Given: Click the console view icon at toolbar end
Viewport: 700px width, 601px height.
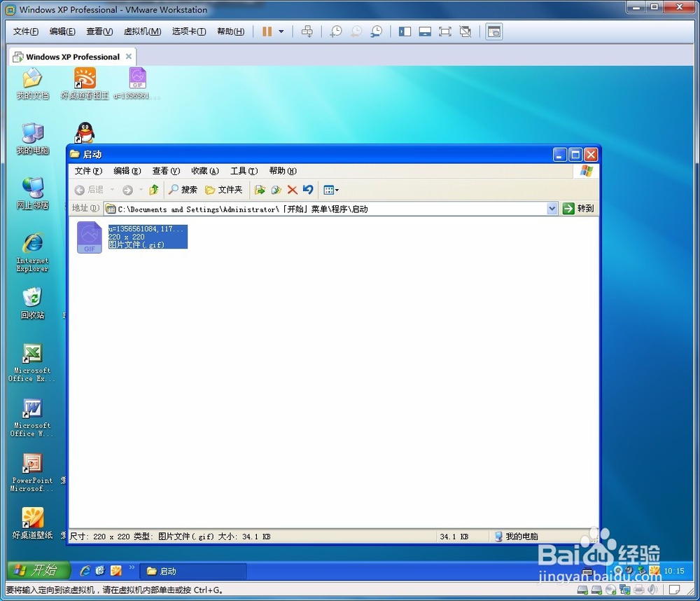Looking at the screenshot, I should 494,32.
